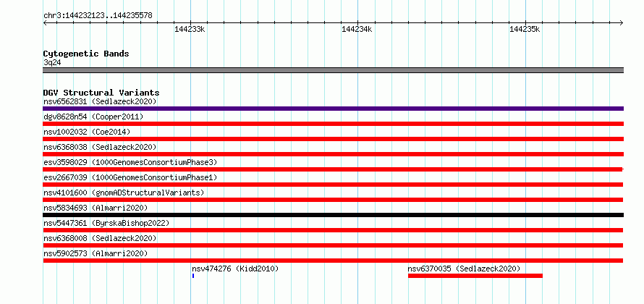Open the nsv5902573 (Almarri2020) label

[x=96, y=253]
